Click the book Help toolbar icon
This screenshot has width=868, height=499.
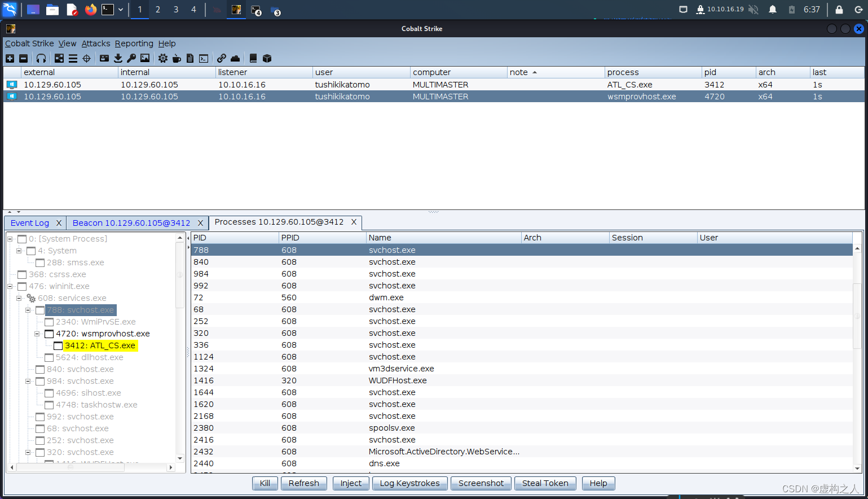253,58
